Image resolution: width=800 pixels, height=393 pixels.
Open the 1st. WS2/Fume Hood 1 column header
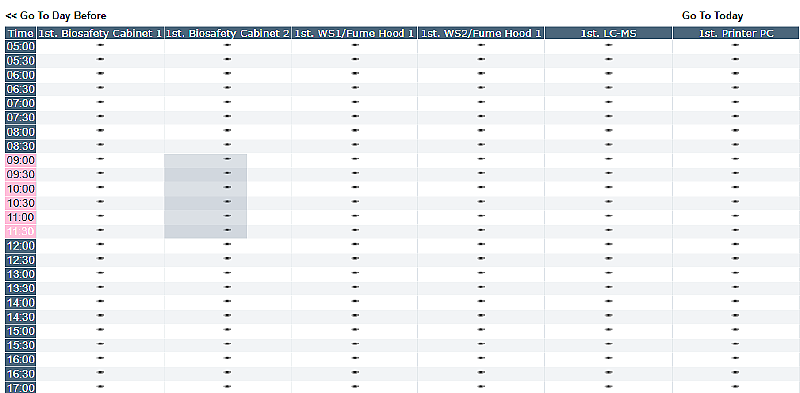pyautogui.click(x=481, y=33)
